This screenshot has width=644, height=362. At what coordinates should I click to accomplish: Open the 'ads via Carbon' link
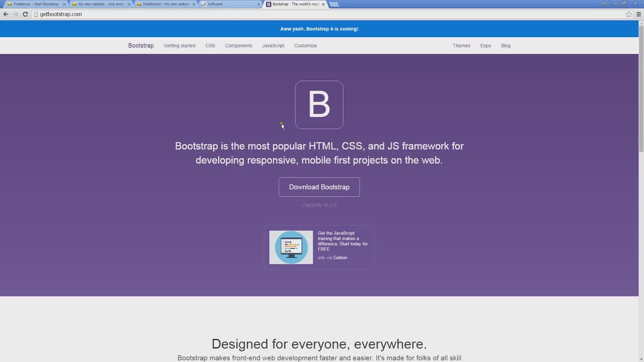click(333, 257)
